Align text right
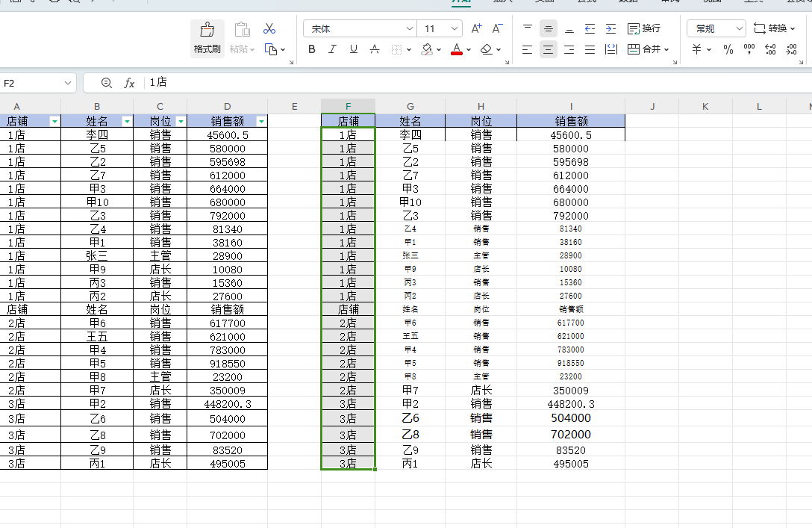This screenshot has width=812, height=528. 569,49
